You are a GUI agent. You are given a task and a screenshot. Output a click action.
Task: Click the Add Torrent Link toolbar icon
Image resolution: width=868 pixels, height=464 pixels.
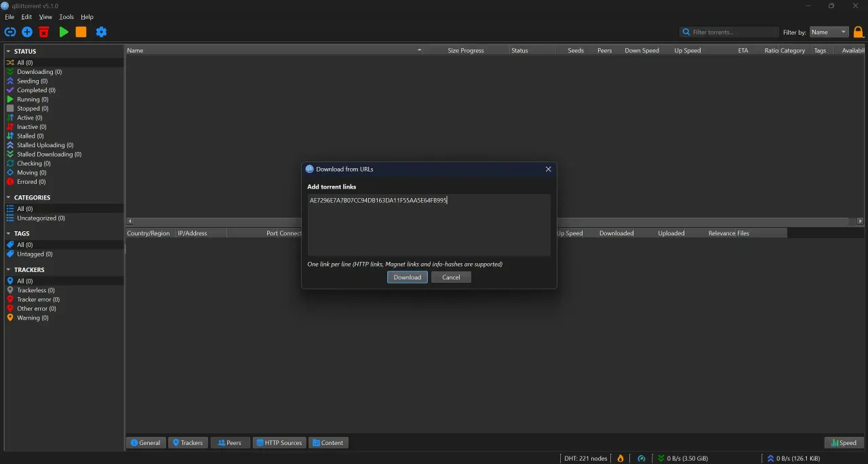[9, 32]
